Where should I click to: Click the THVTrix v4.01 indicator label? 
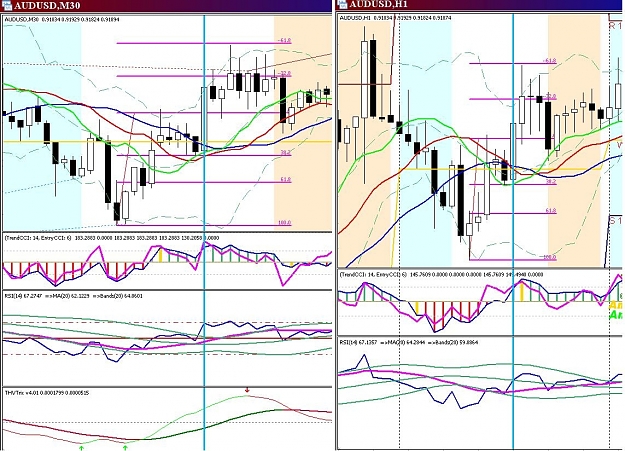click(x=47, y=393)
